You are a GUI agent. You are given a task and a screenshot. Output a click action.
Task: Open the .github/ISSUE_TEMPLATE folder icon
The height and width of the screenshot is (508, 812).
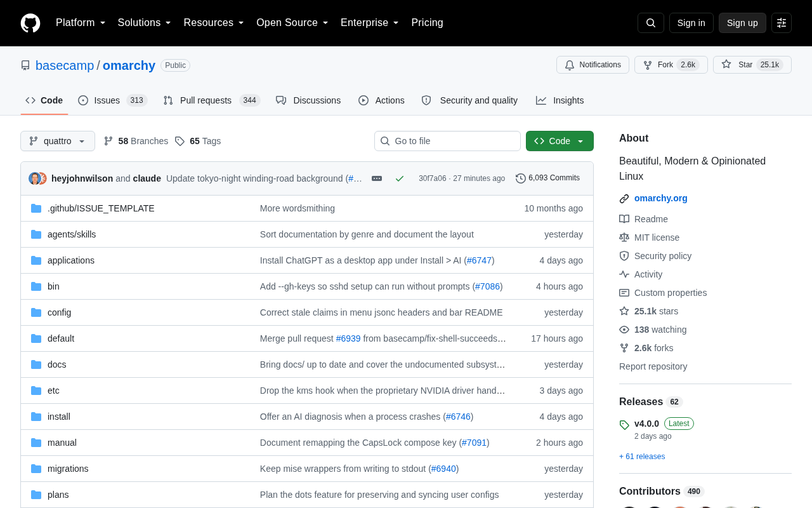(36, 208)
